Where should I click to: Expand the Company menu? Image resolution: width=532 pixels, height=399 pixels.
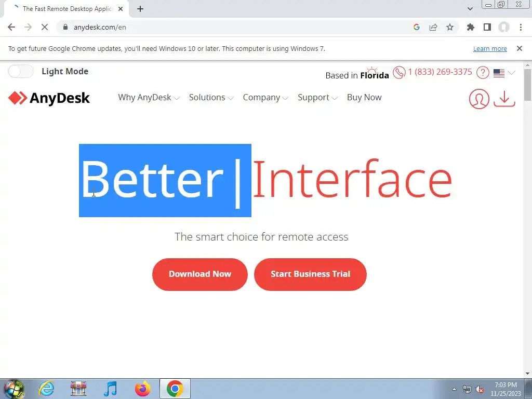[x=265, y=97]
